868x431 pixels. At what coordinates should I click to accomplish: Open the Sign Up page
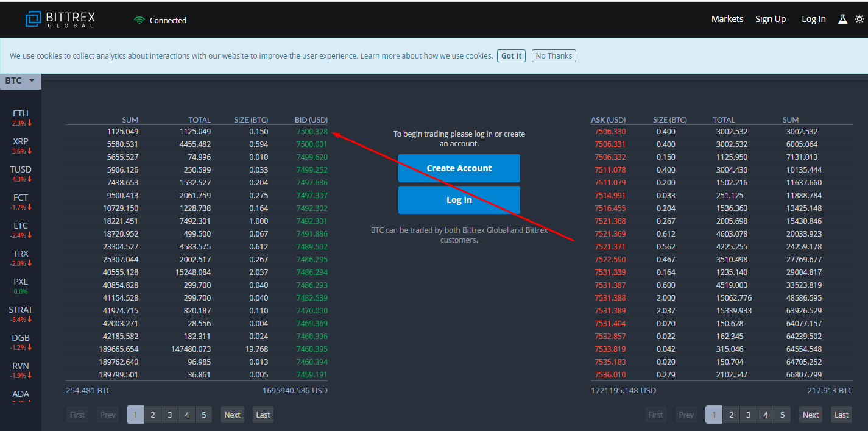[771, 19]
